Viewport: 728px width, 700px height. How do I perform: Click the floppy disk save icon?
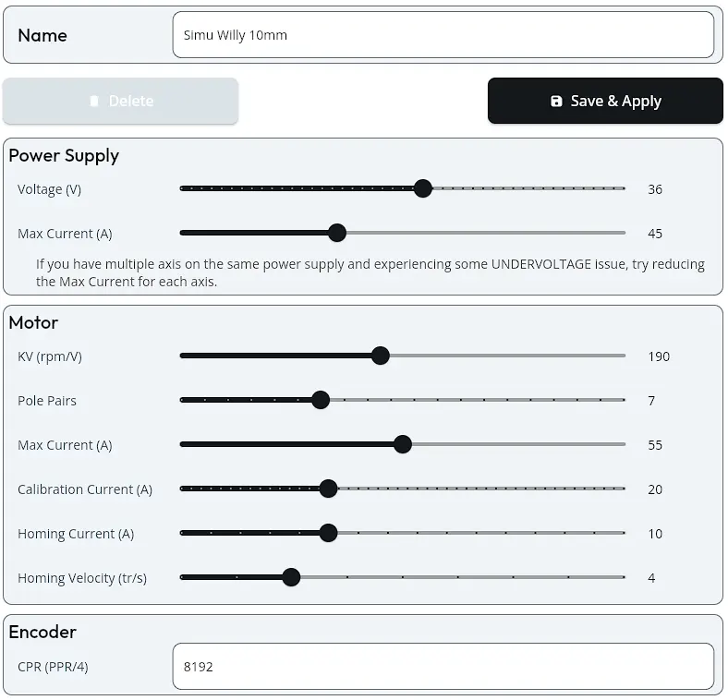click(556, 101)
